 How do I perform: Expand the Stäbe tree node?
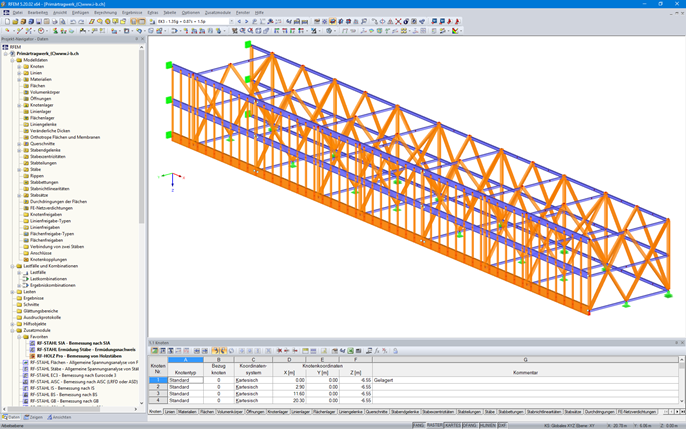pos(19,169)
